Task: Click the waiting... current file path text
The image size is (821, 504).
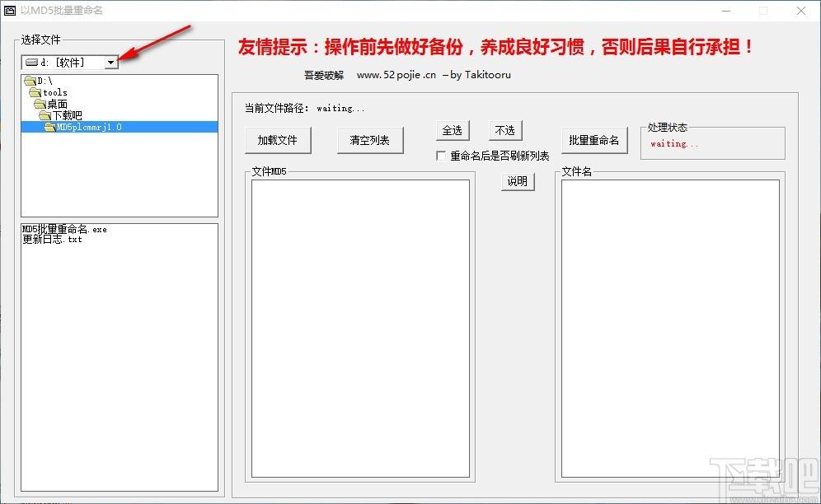Action: click(x=340, y=109)
